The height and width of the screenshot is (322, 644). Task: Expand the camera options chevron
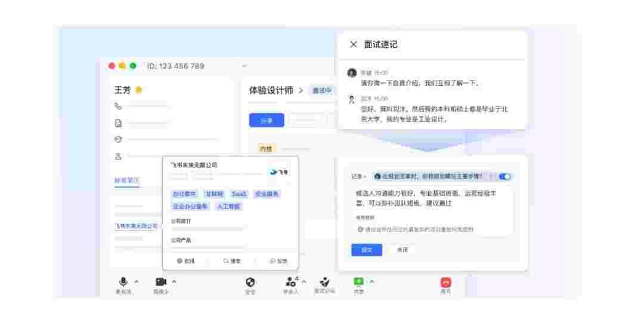coord(174,281)
